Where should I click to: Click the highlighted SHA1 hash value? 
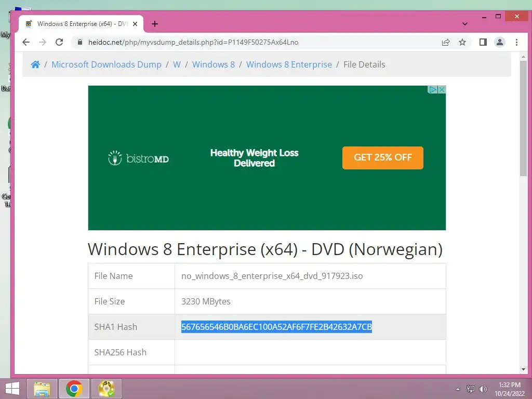(276, 327)
